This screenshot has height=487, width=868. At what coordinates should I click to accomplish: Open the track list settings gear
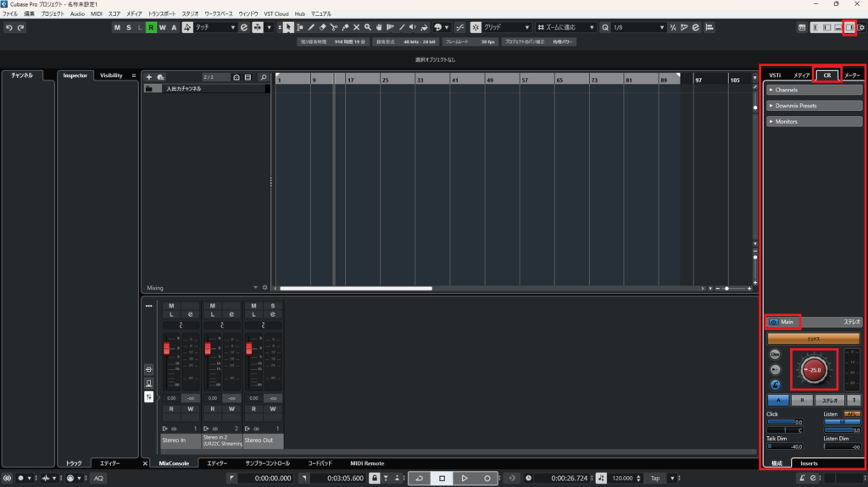click(x=264, y=288)
